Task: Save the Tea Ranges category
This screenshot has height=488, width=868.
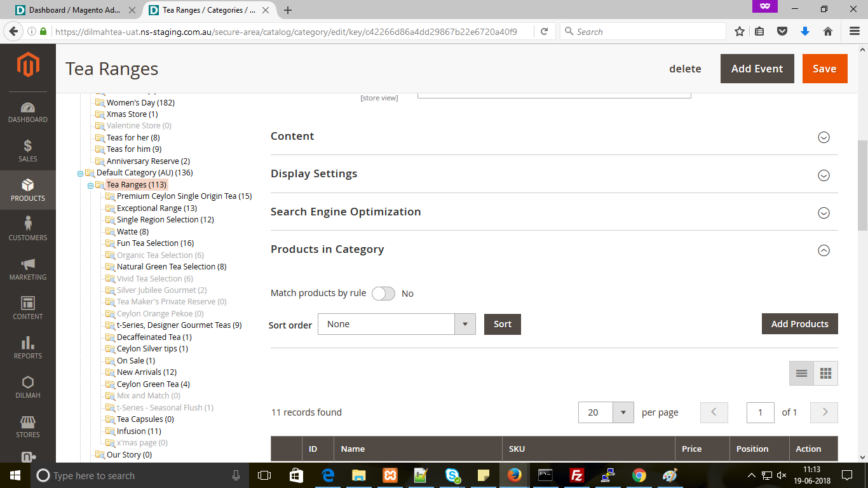Action: (825, 68)
